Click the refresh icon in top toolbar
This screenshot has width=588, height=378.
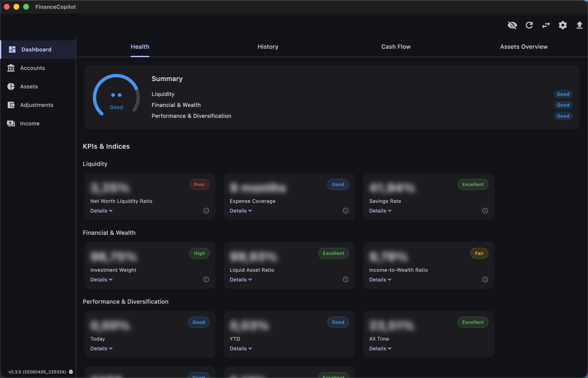529,25
